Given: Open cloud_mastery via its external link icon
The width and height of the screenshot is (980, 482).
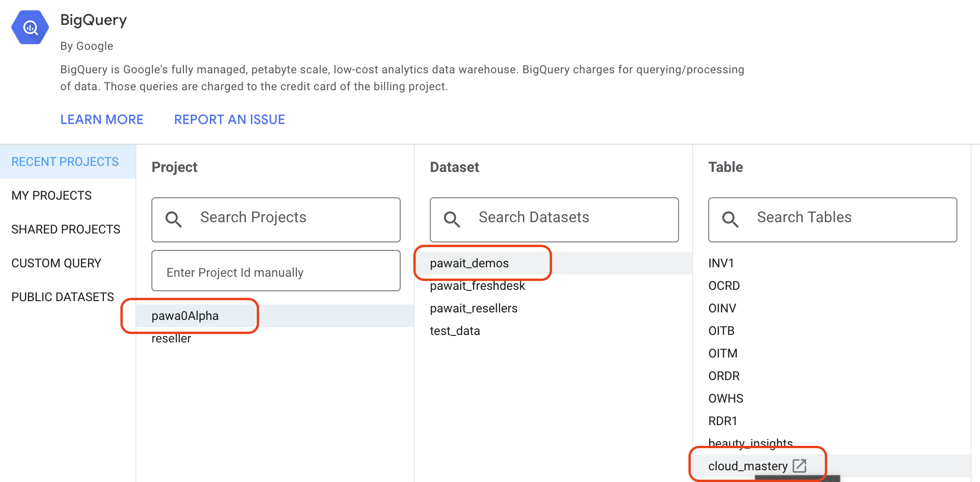Looking at the screenshot, I should click(799, 466).
